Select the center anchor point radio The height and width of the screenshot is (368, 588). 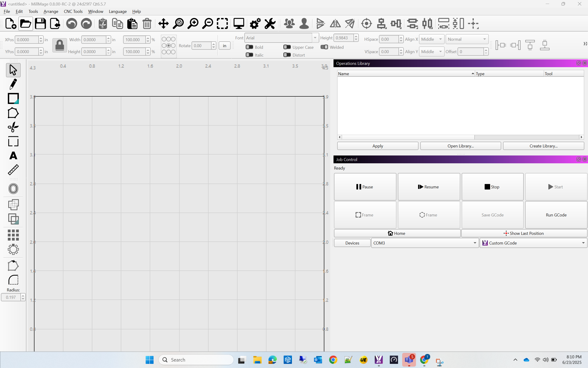pyautogui.click(x=168, y=46)
